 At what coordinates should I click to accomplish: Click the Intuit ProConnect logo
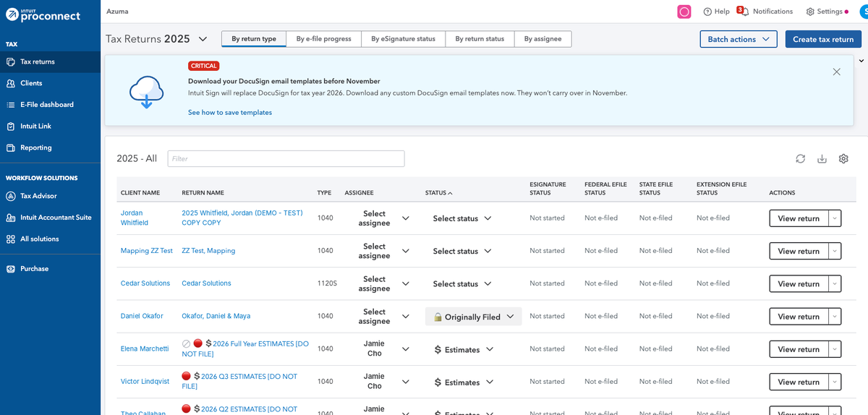[x=43, y=14]
